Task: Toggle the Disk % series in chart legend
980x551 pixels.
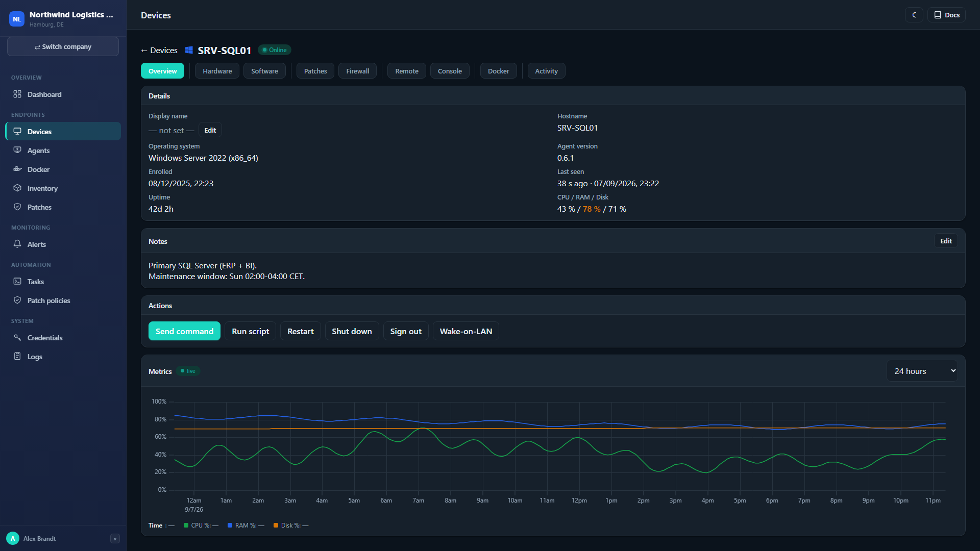Action: (x=291, y=525)
